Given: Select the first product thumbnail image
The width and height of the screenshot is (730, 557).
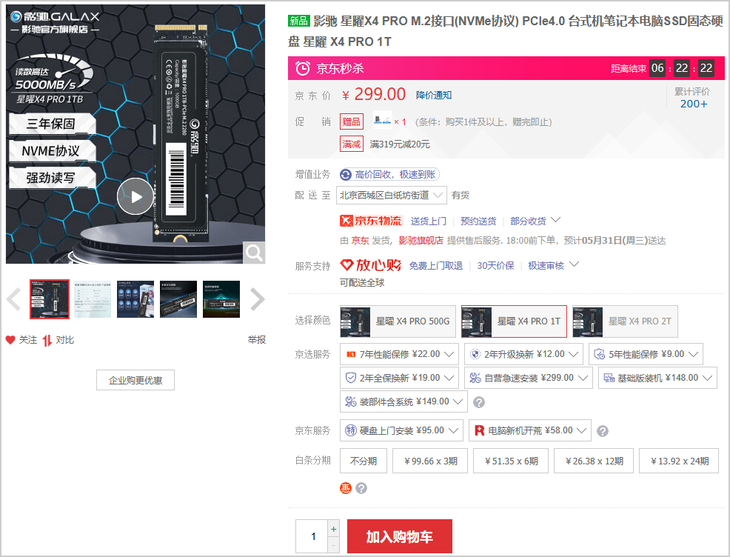Looking at the screenshot, I should click(50, 299).
